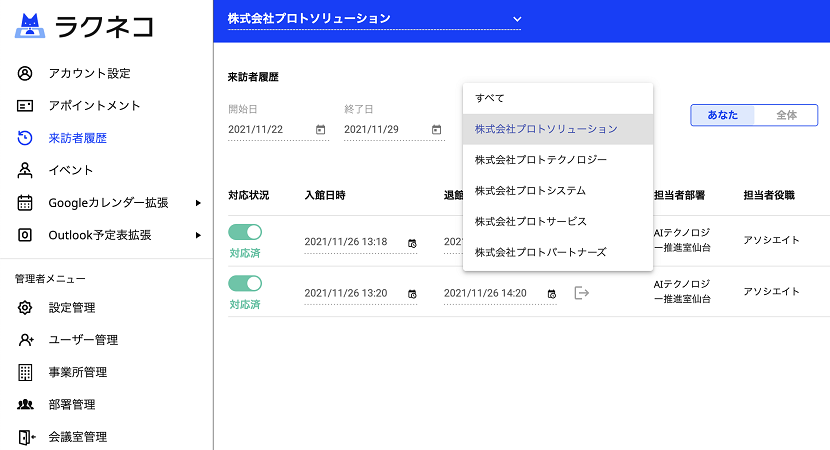Toggle 対応済 switch for 13:20 visitor
This screenshot has width=830, height=450.
pos(245,283)
